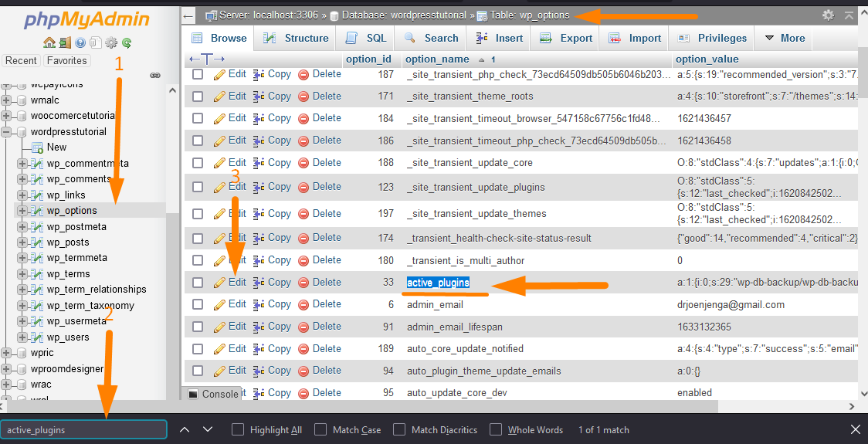Expand wp_commentmeta table node
868x444 pixels.
pyautogui.click(x=22, y=164)
